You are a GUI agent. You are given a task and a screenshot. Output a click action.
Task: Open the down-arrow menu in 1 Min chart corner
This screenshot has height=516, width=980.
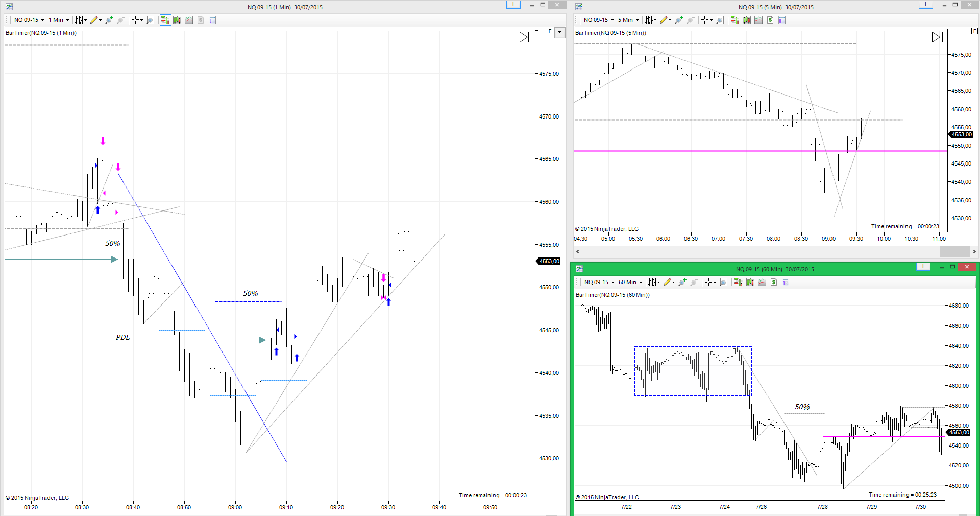[560, 32]
